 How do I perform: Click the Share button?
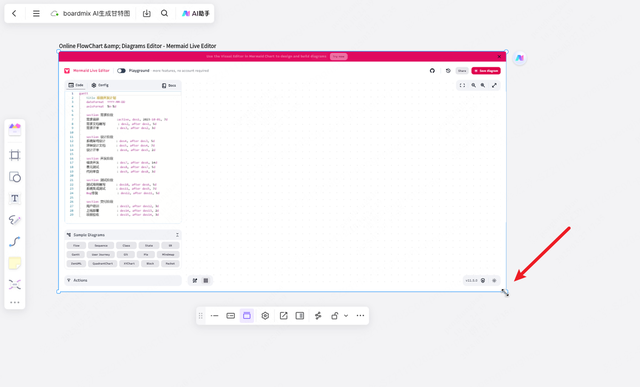[x=462, y=71]
